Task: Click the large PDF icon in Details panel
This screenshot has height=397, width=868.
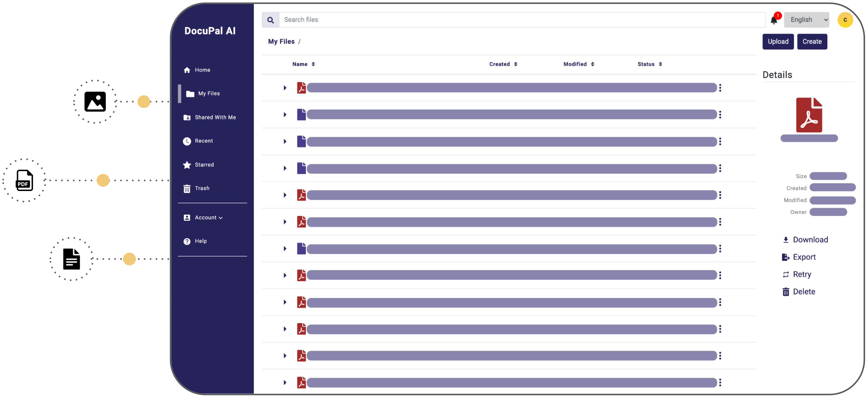Action: 809,115
